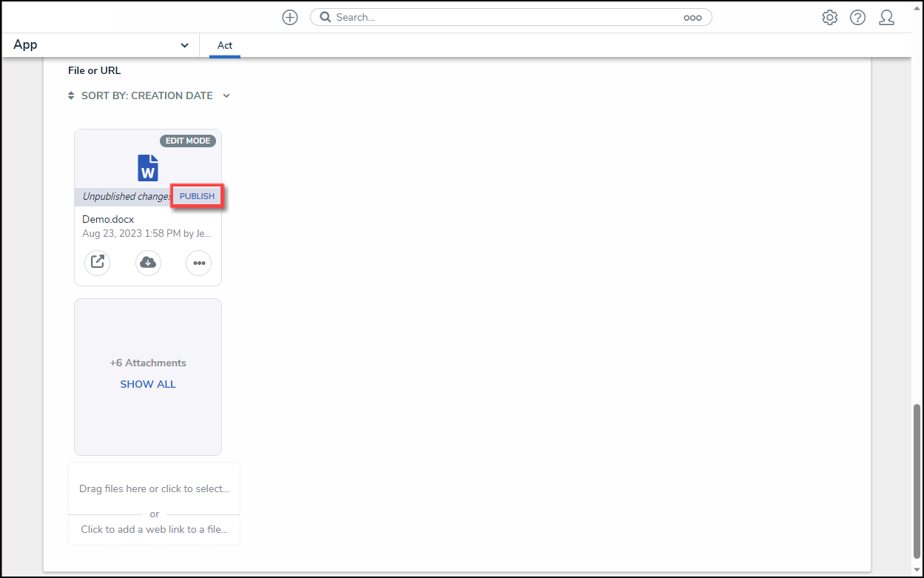Click the search magnifier icon
This screenshot has height=578, width=924.
click(x=326, y=17)
